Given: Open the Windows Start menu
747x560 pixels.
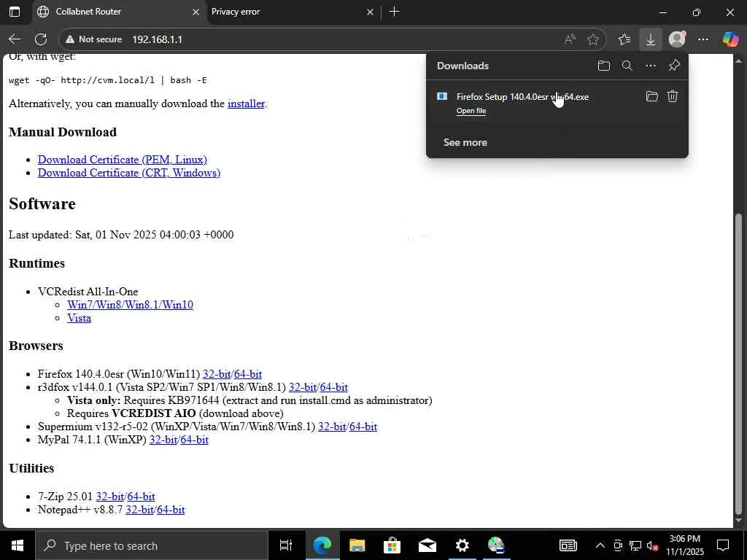Looking at the screenshot, I should (18, 545).
